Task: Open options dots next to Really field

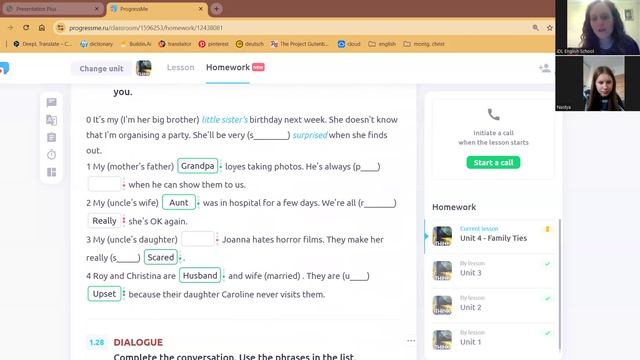Action: [x=124, y=221]
